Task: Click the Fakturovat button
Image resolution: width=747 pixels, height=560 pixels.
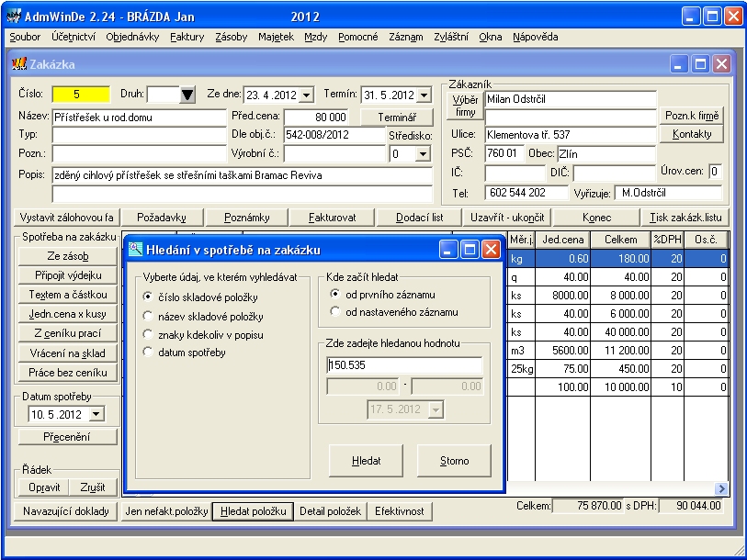Action: 332,218
